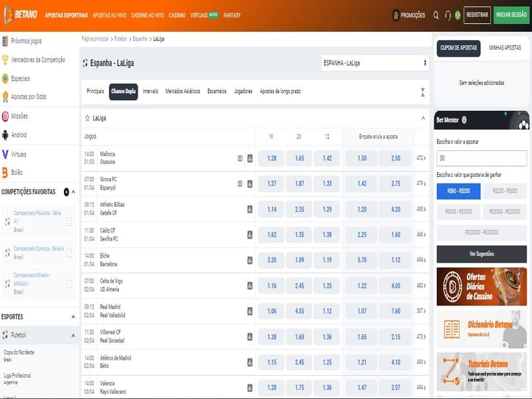Screen dimensions: 532x399
Task: Add a favorite competition with plus icon
Action: (66, 192)
